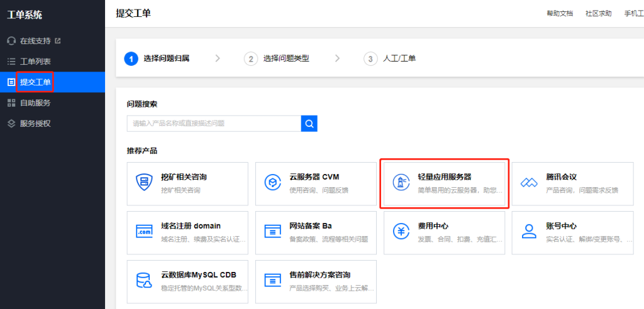This screenshot has height=309, width=644.
Task: Click the 工单系统 title in sidebar
Action: click(x=25, y=15)
